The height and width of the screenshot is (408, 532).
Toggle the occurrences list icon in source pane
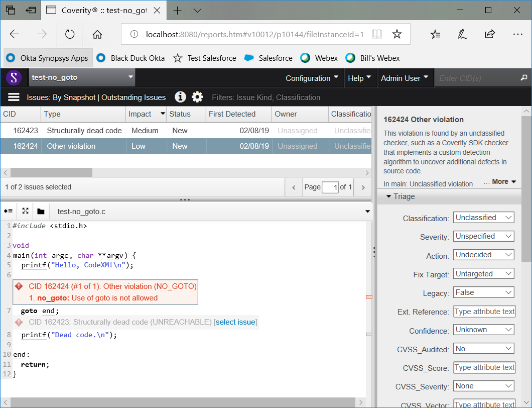pos(8,212)
